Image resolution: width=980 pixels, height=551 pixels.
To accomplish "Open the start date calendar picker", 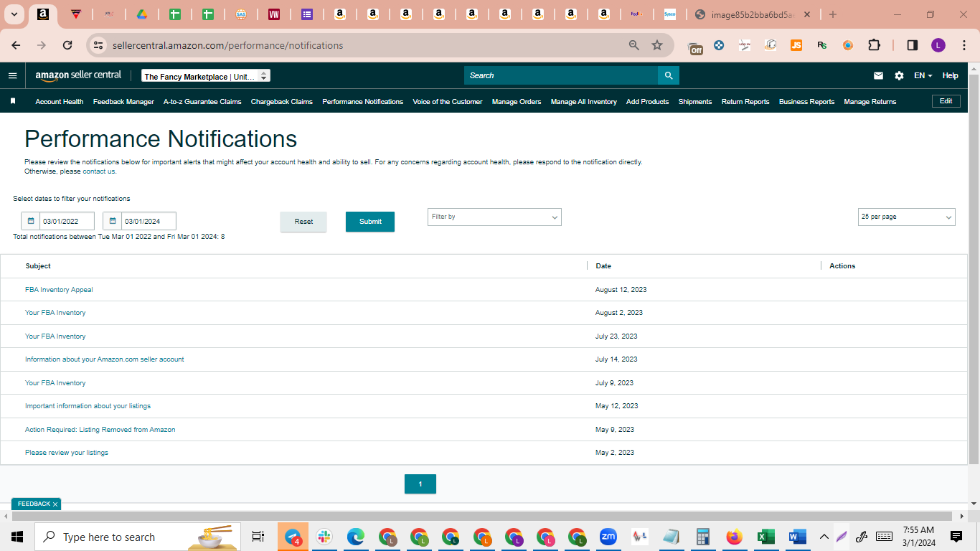I will click(x=31, y=221).
